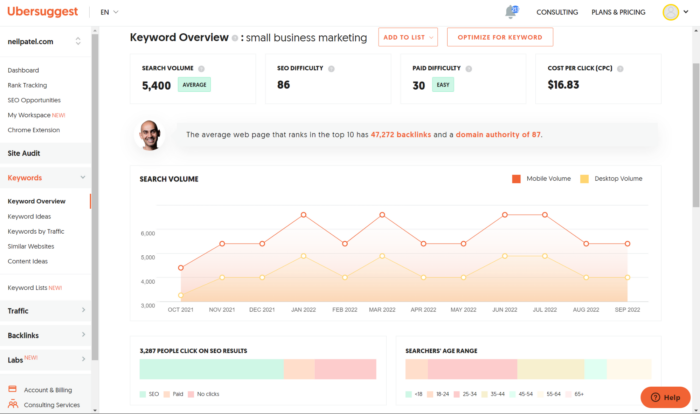
Task: Click the Help button
Action: [665, 397]
